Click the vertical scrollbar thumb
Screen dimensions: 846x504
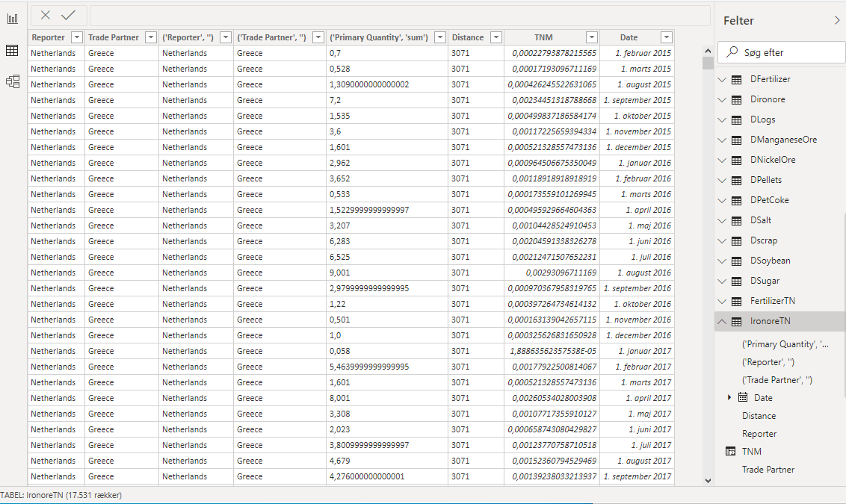click(x=708, y=63)
